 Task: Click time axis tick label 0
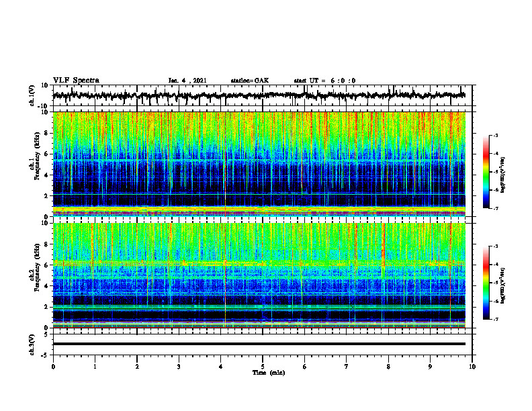[x=53, y=367]
